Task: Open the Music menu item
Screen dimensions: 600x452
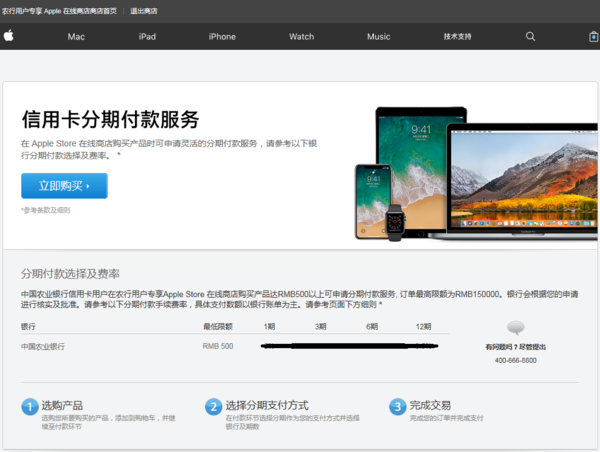Action: pos(379,37)
